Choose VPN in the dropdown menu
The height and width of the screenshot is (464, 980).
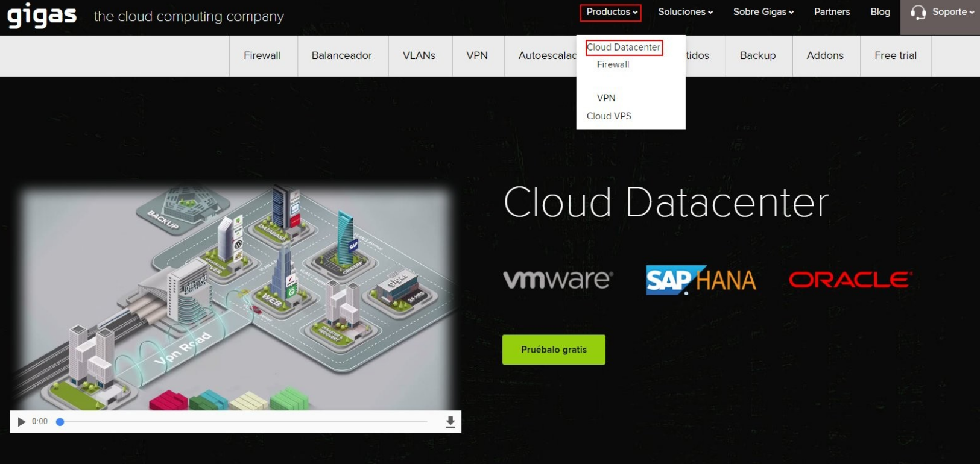(606, 98)
